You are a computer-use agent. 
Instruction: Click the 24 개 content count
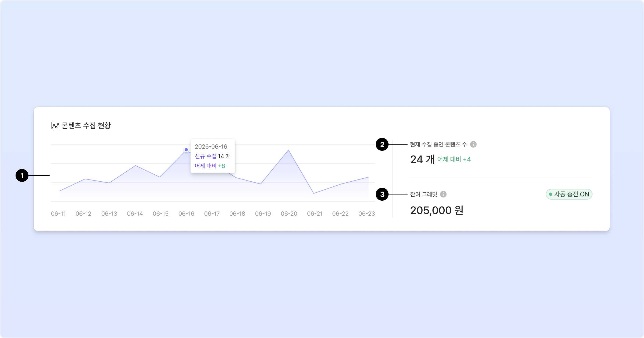422,159
